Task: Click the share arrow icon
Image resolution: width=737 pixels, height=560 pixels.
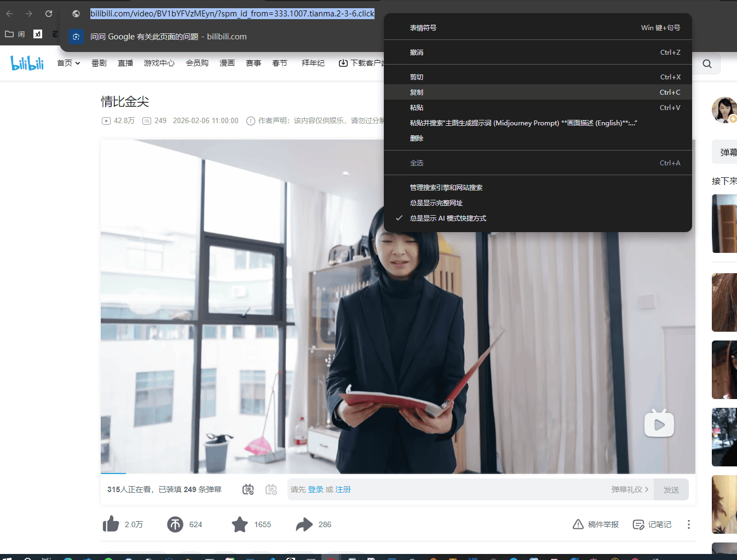Action: 305,524
